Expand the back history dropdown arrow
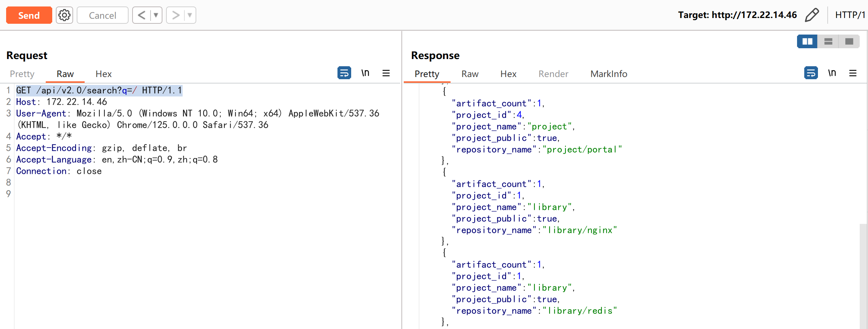Image resolution: width=868 pixels, height=329 pixels. (156, 15)
